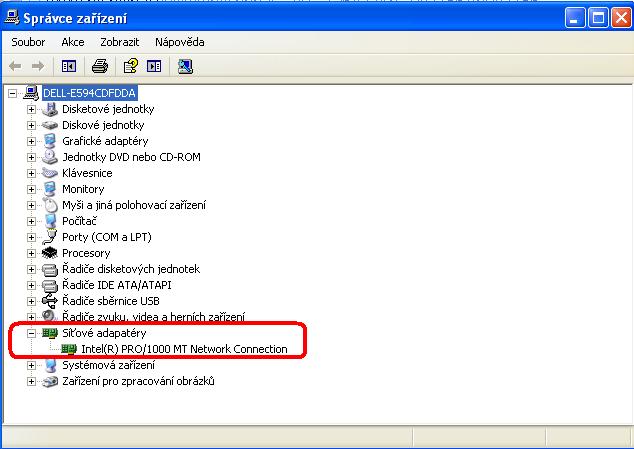Expand the Počítač node

31,221
